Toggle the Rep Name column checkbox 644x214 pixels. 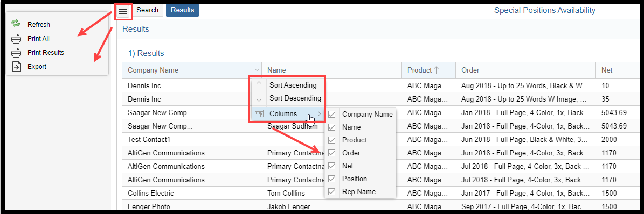pos(332,191)
